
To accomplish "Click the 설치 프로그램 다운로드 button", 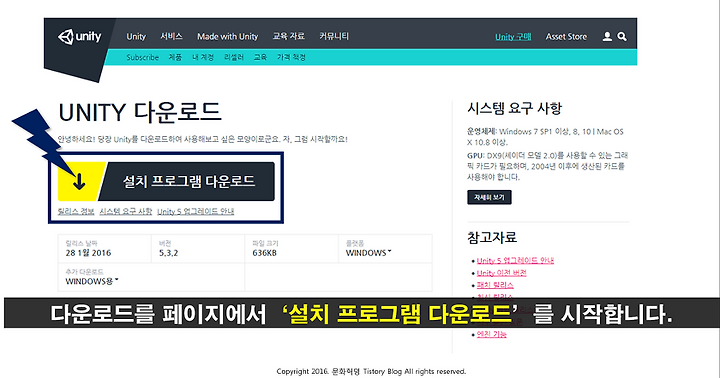I will [x=166, y=181].
